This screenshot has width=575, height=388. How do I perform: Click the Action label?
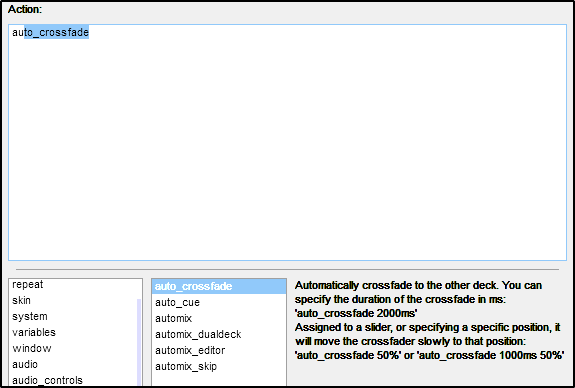click(x=25, y=10)
